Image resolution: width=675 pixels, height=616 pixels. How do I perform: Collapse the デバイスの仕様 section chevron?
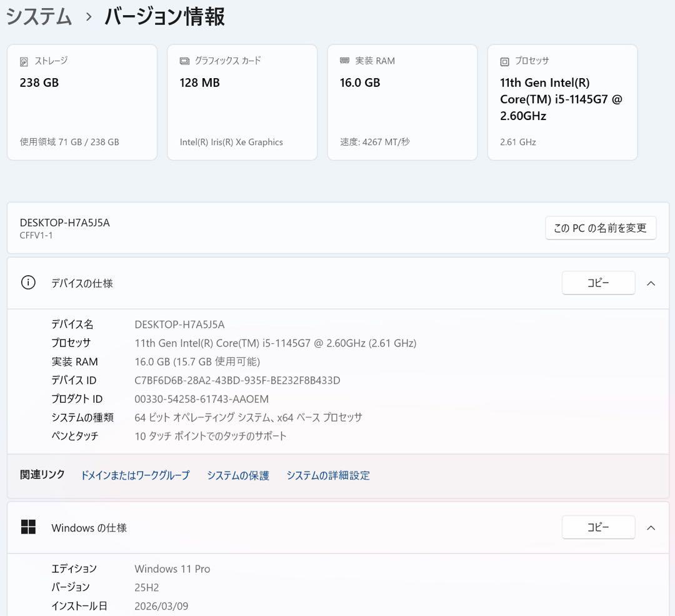pos(651,283)
